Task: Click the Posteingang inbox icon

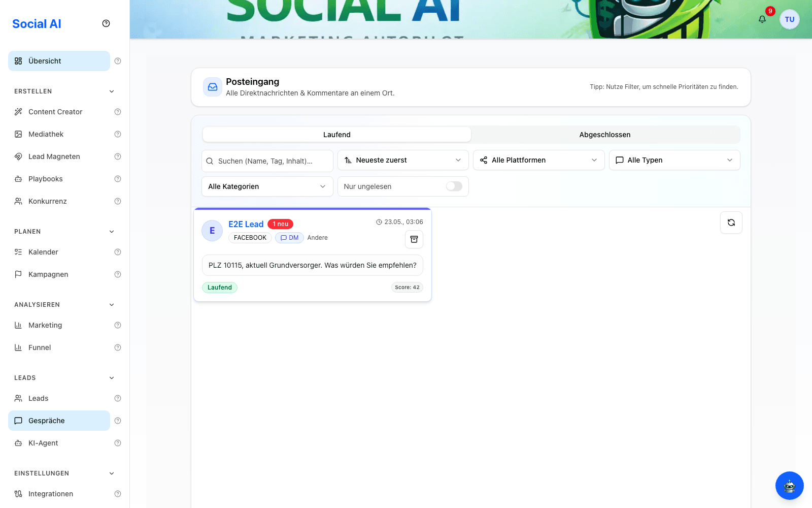Action: [x=213, y=87]
